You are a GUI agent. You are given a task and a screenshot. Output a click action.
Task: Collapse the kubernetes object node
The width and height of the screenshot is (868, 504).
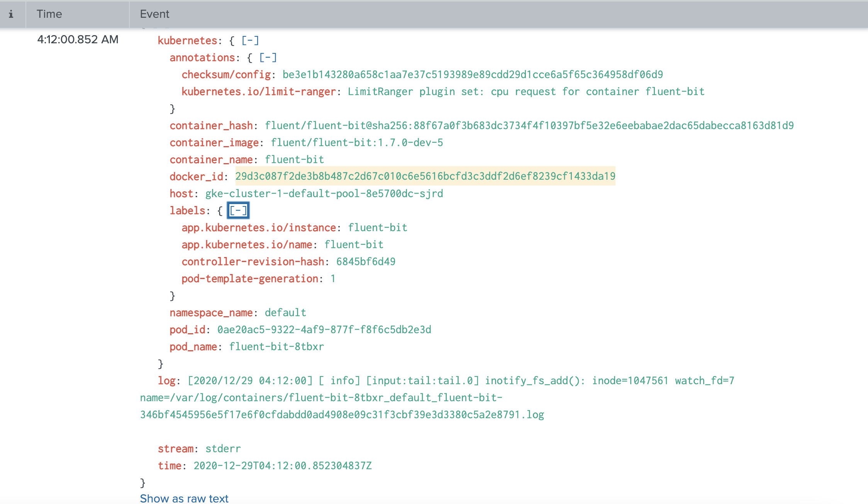point(250,40)
